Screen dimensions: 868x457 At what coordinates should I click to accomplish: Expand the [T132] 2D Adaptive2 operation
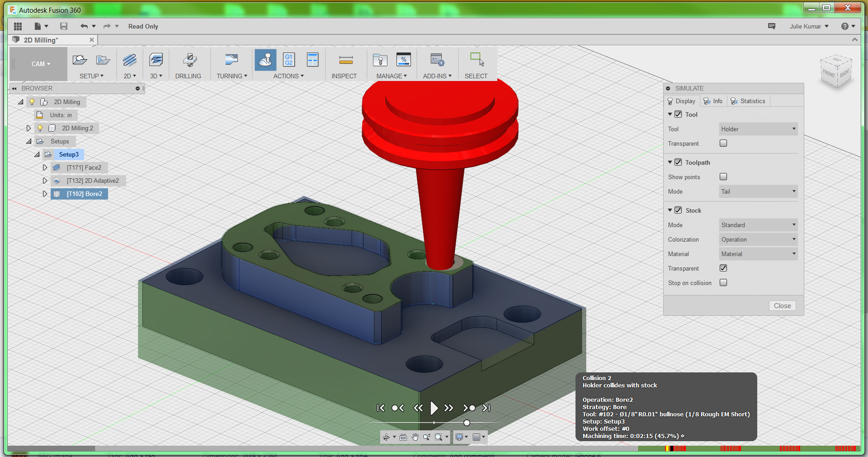coord(45,181)
